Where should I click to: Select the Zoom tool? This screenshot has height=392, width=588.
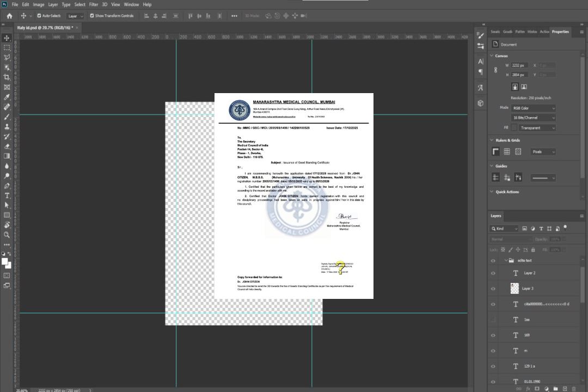pyautogui.click(x=7, y=235)
